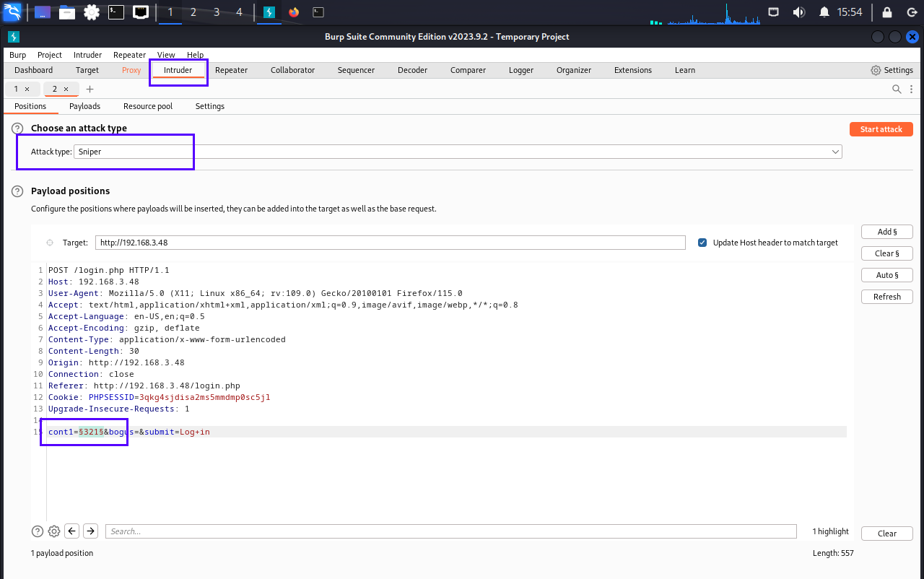Image resolution: width=924 pixels, height=579 pixels.
Task: Open the Burp menu
Action: [17, 55]
